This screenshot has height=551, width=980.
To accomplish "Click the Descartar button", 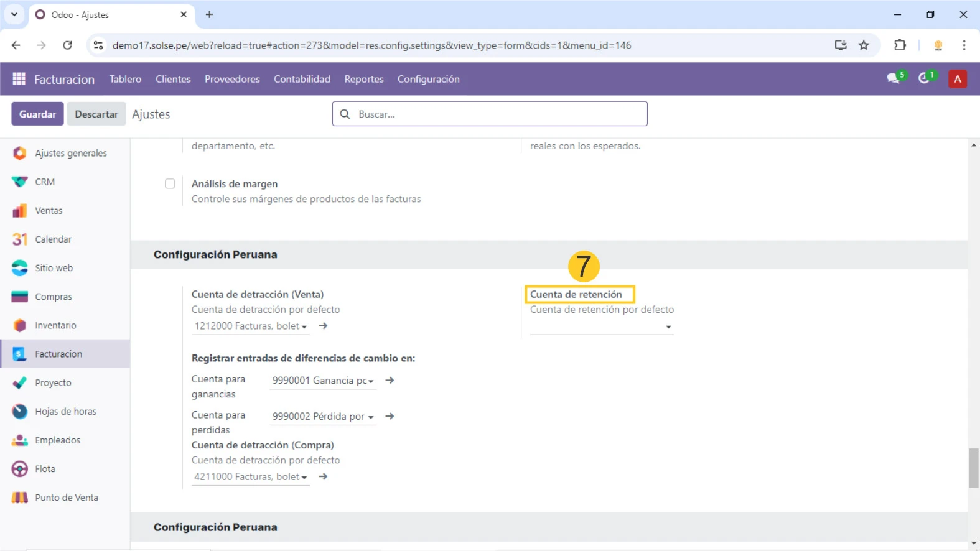I will (96, 114).
